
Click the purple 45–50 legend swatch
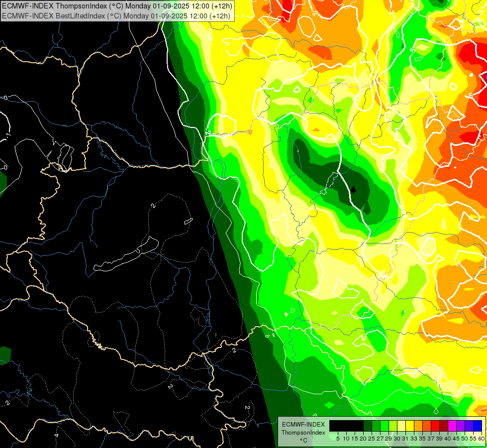461,426
